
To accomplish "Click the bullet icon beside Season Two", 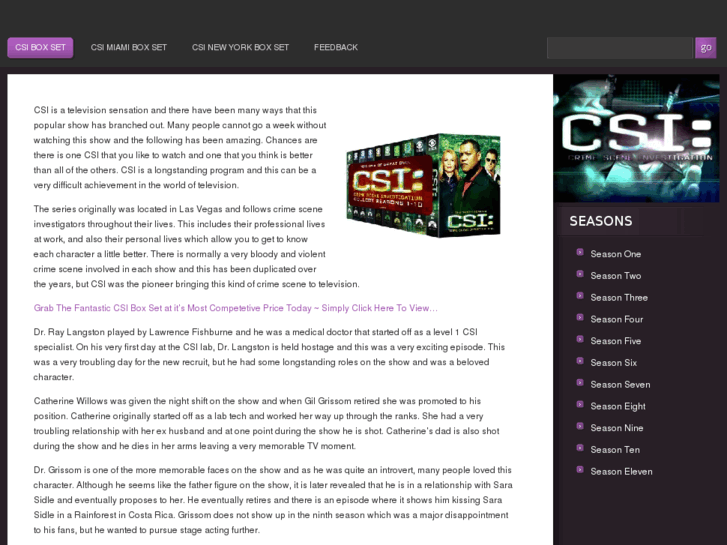I will pos(580,274).
